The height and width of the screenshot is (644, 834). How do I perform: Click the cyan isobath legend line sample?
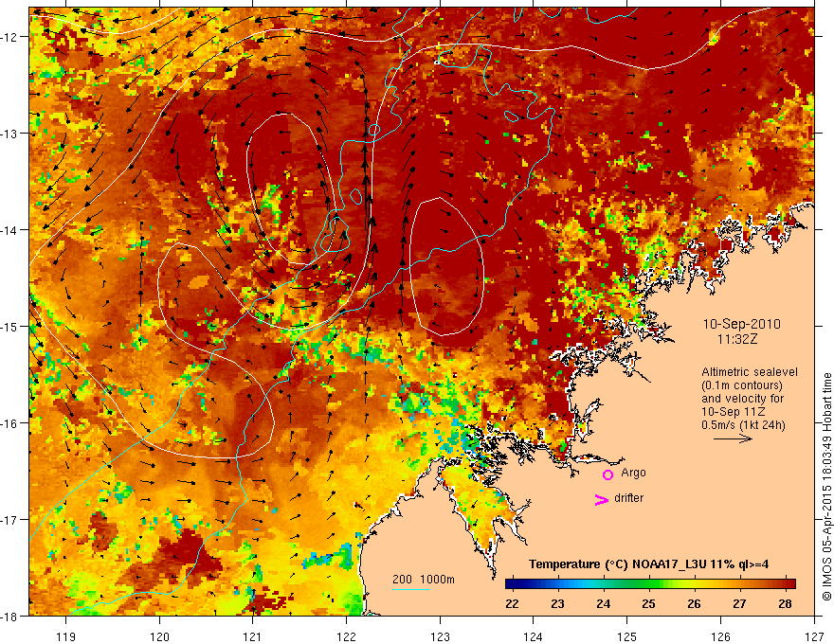click(x=411, y=589)
